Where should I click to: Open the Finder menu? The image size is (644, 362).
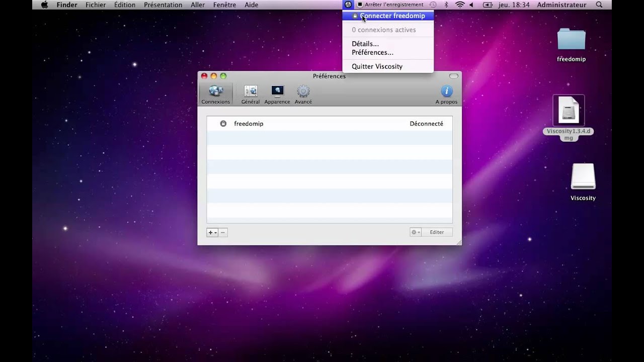(66, 5)
